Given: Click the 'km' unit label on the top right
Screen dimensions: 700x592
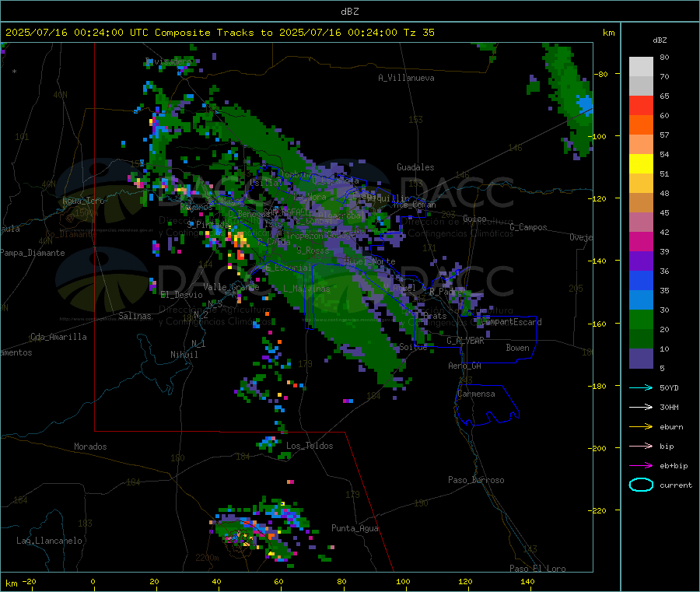Looking at the screenshot, I should point(608,33).
